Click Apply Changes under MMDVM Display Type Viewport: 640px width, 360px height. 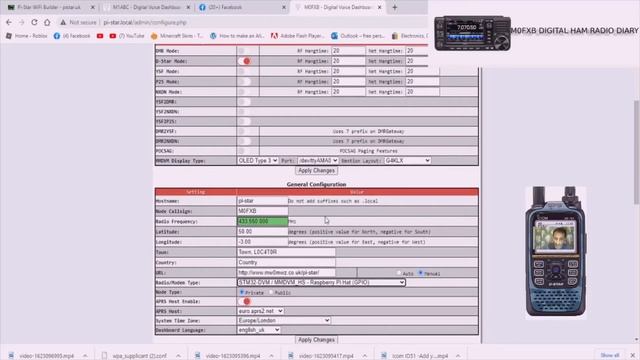click(x=316, y=171)
